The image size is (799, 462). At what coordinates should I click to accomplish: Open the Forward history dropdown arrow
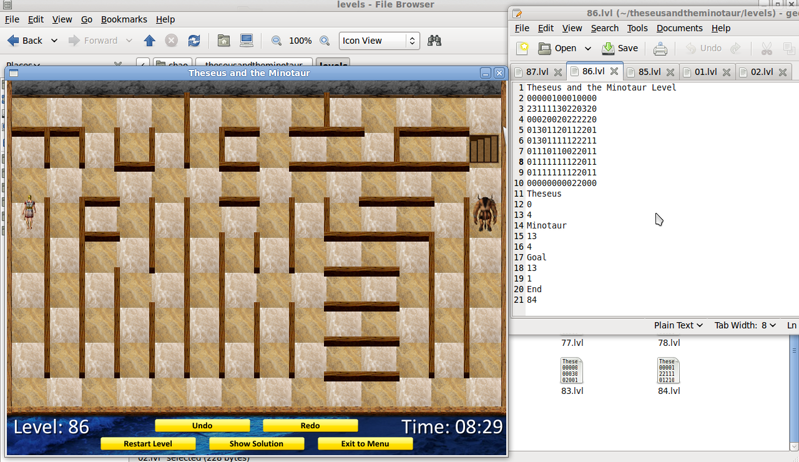[x=129, y=41]
